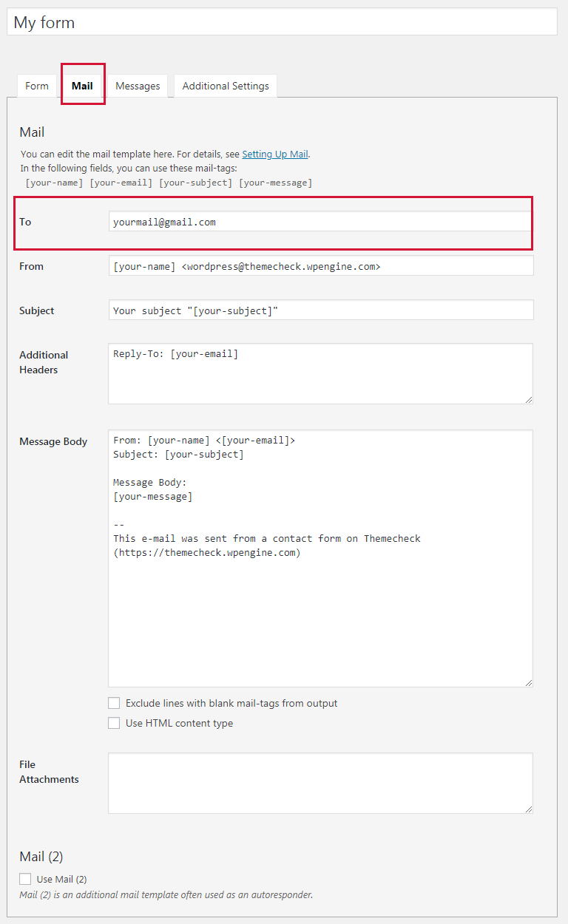
Task: Open the Messages tab
Action: 138,86
